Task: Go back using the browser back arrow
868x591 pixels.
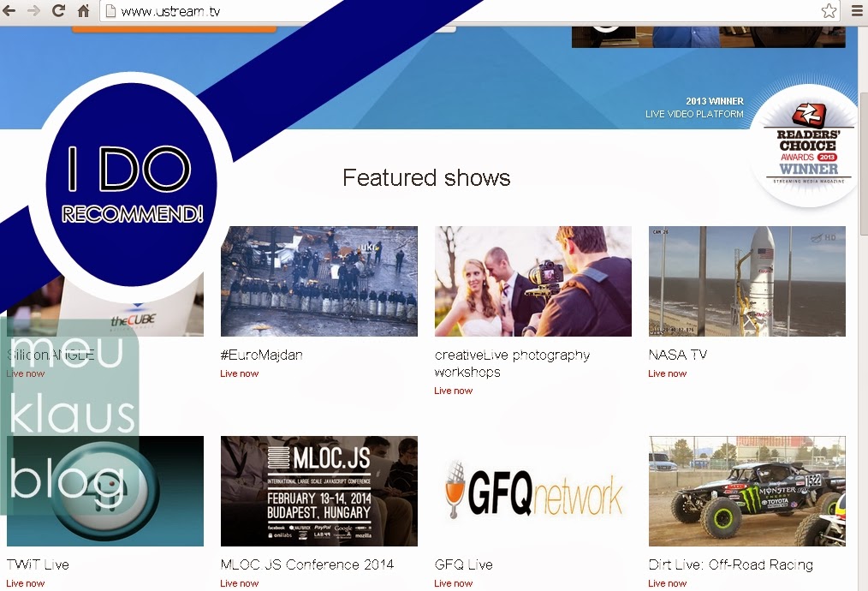Action: (x=9, y=10)
